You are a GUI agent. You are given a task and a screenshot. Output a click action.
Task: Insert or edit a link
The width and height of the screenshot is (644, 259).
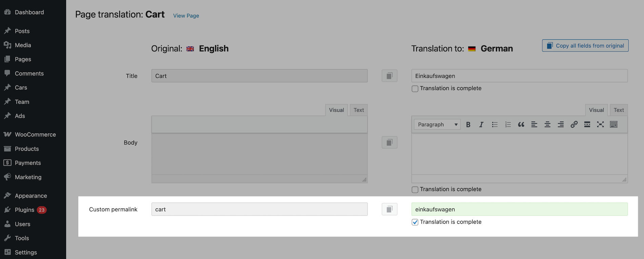[x=574, y=125]
